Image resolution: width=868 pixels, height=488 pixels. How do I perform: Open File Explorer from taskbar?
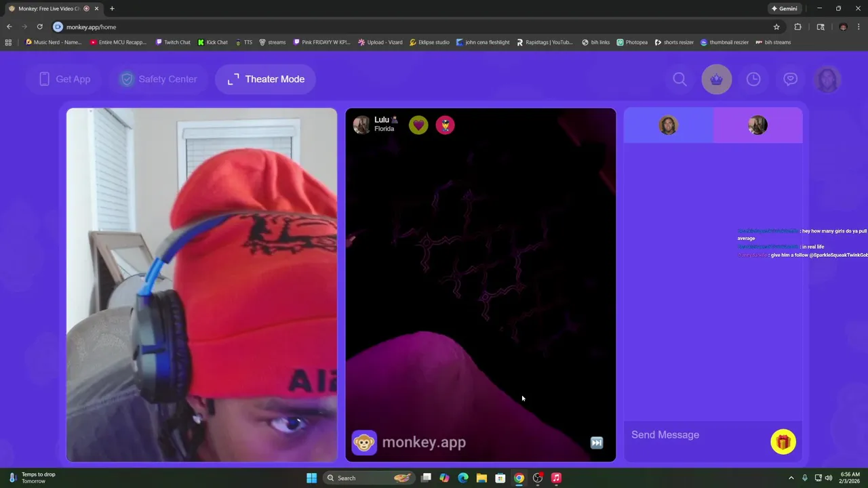481,478
